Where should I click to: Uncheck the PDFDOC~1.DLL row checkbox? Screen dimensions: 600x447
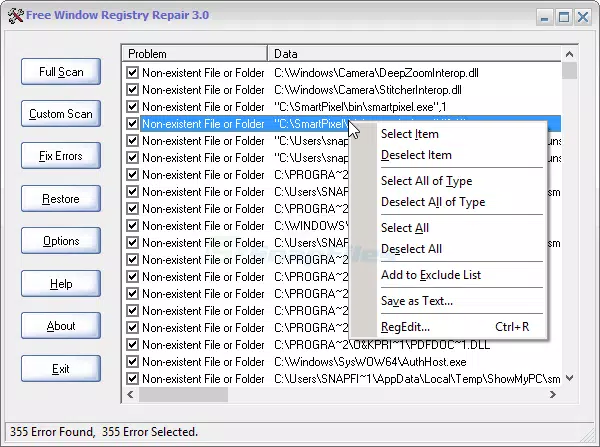pos(132,344)
